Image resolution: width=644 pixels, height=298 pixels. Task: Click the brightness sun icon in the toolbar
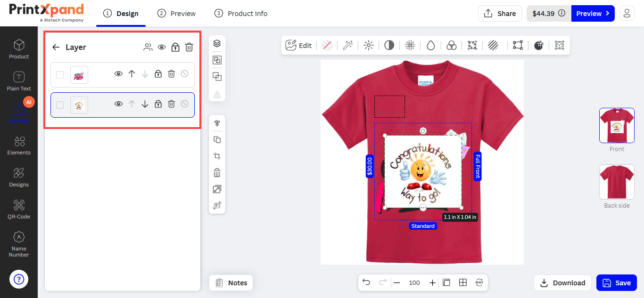tap(369, 45)
